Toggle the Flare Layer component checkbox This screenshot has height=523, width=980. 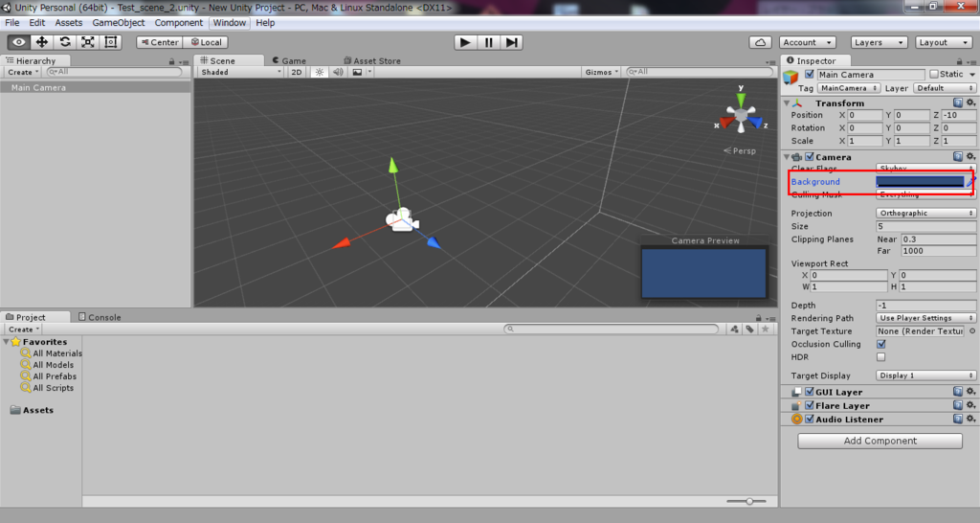coord(810,405)
